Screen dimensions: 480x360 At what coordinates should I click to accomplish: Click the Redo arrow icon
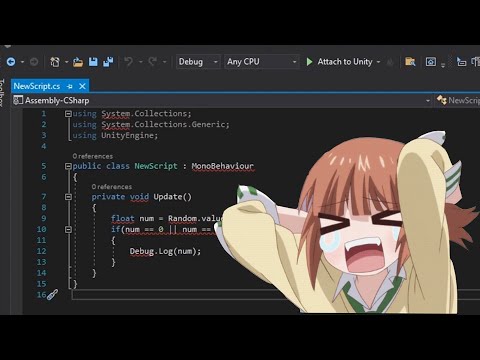[153, 62]
